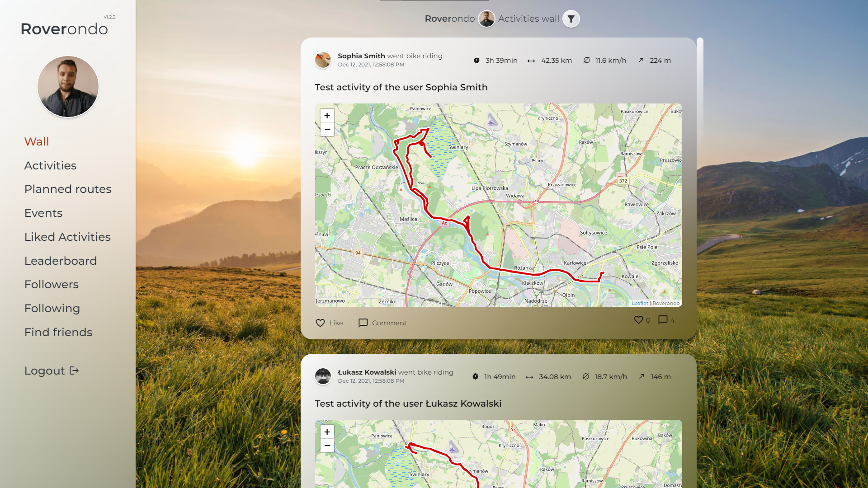Open the Activities menu item
The height and width of the screenshot is (488, 868).
pyautogui.click(x=50, y=166)
